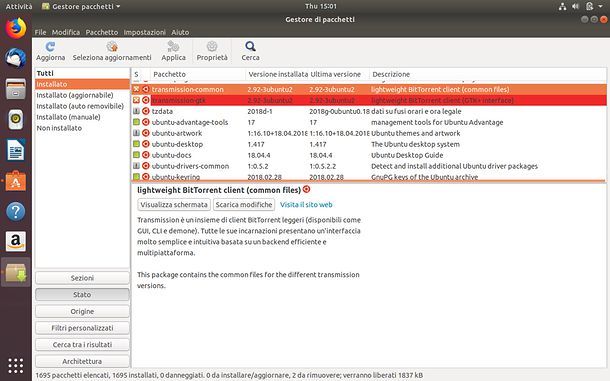Toggle status box for ubuntu-docs
Image resolution: width=610 pixels, height=381 pixels.
(136, 155)
